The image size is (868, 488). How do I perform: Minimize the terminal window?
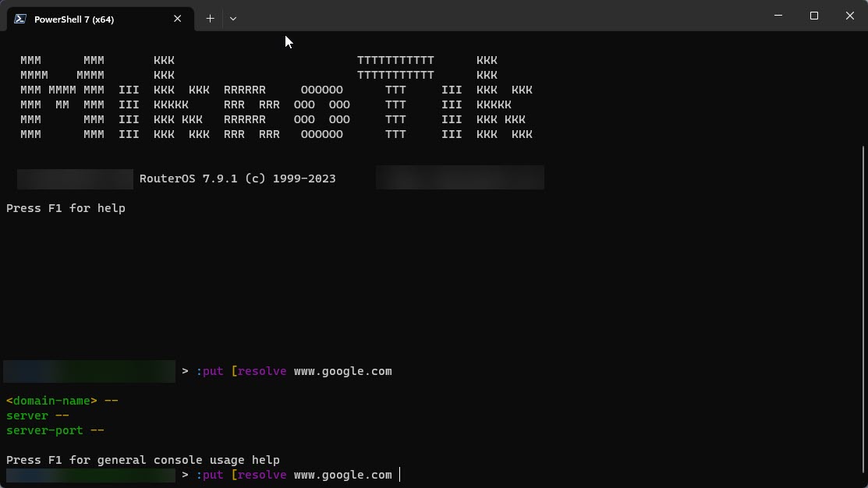778,16
